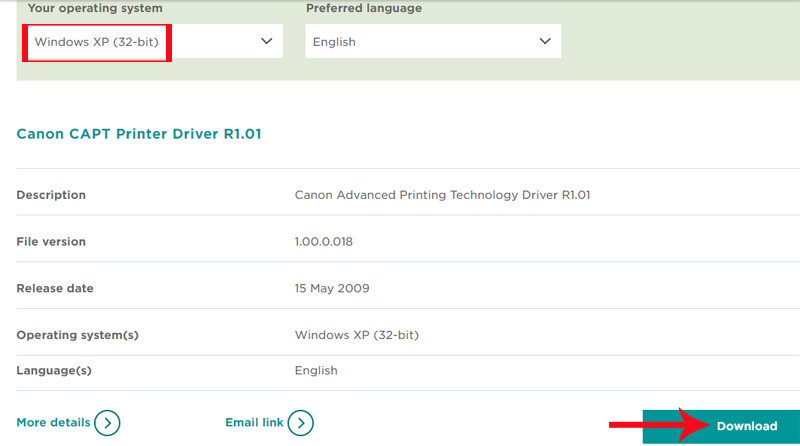Open the Windows XP (32-bit) operating system dropdown

coord(152,42)
